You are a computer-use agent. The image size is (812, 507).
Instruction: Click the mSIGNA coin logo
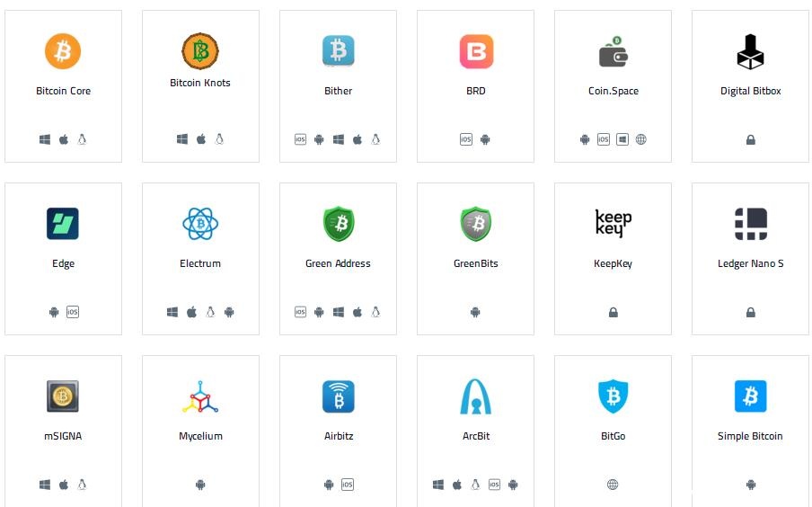[63, 396]
